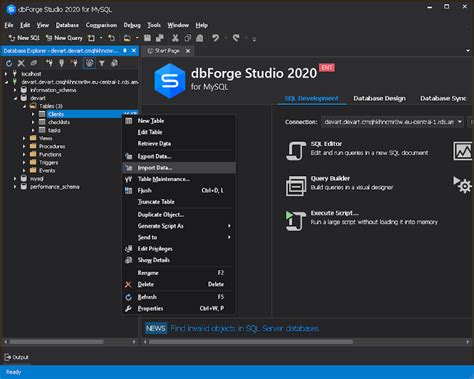The height and width of the screenshot is (379, 474).
Task: Click the New SQL toolbar button
Action: [x=24, y=38]
